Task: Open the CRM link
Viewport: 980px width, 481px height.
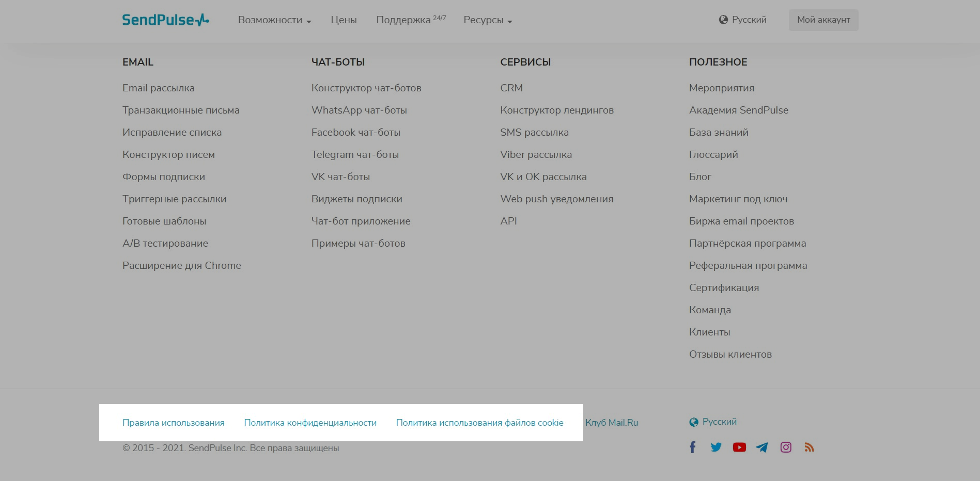Action: click(x=511, y=88)
